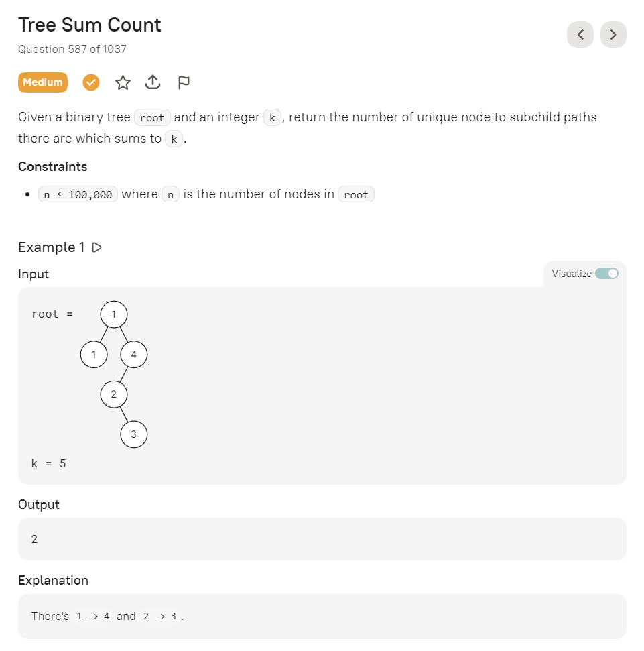
Task: Click the Example 1 heading
Action: (52, 247)
